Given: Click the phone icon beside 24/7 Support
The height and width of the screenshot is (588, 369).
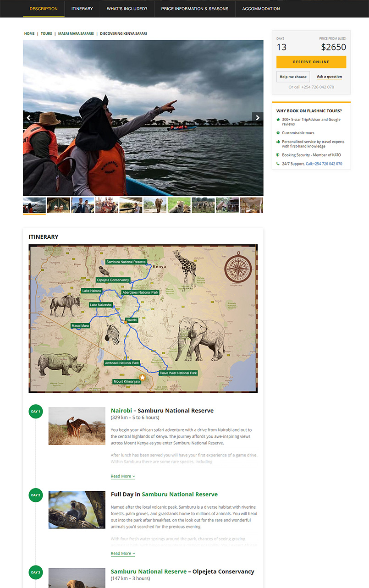Looking at the screenshot, I should (x=278, y=164).
